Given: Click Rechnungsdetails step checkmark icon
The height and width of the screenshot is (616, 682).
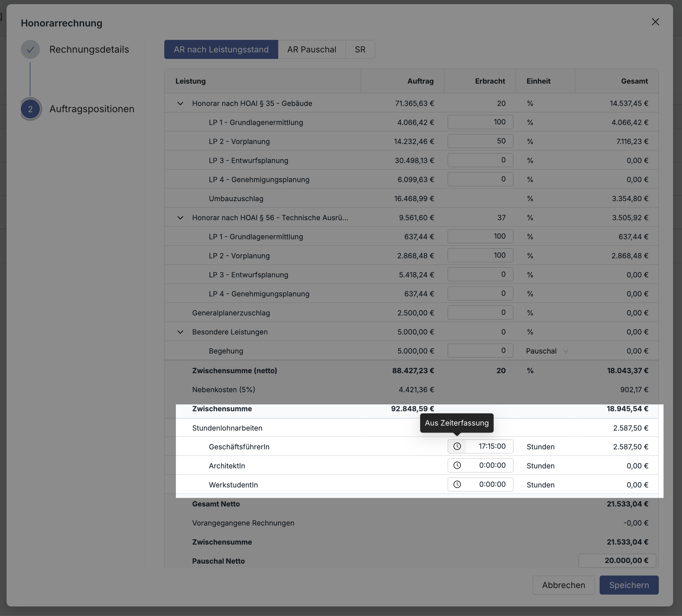Looking at the screenshot, I should [30, 49].
